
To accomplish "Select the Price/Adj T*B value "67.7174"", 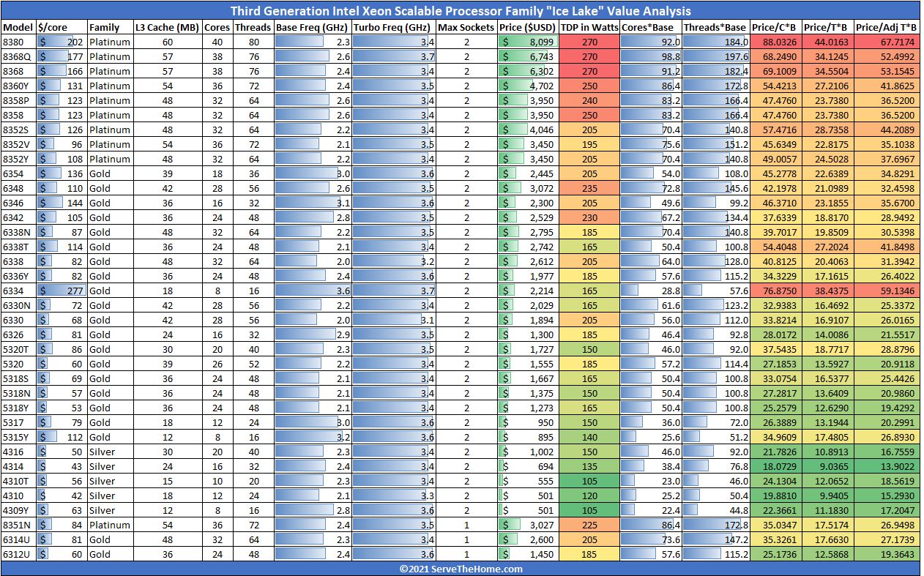I will coord(888,42).
